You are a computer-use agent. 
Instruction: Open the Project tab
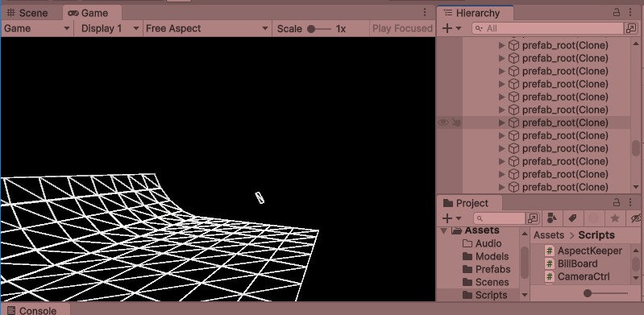pos(466,203)
